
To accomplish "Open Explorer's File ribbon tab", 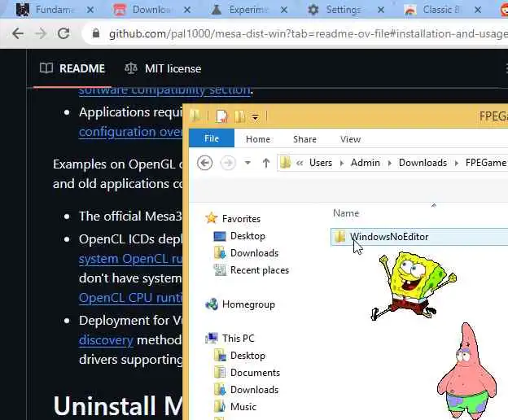I will [x=212, y=138].
